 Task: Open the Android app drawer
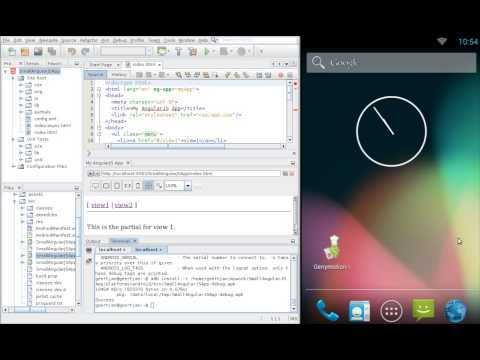pyautogui.click(x=391, y=311)
